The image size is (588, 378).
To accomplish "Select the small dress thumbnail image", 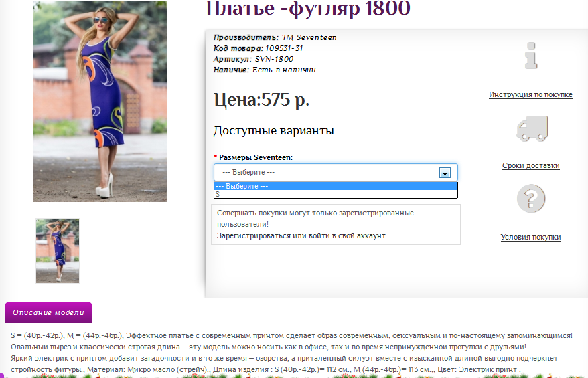I will pos(58,251).
